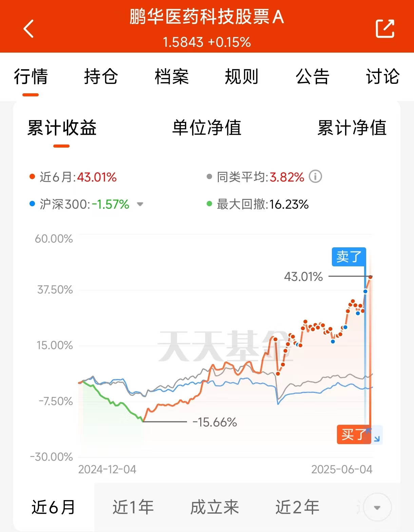Toggle the 同类平均 gray legend dot

[209, 176]
